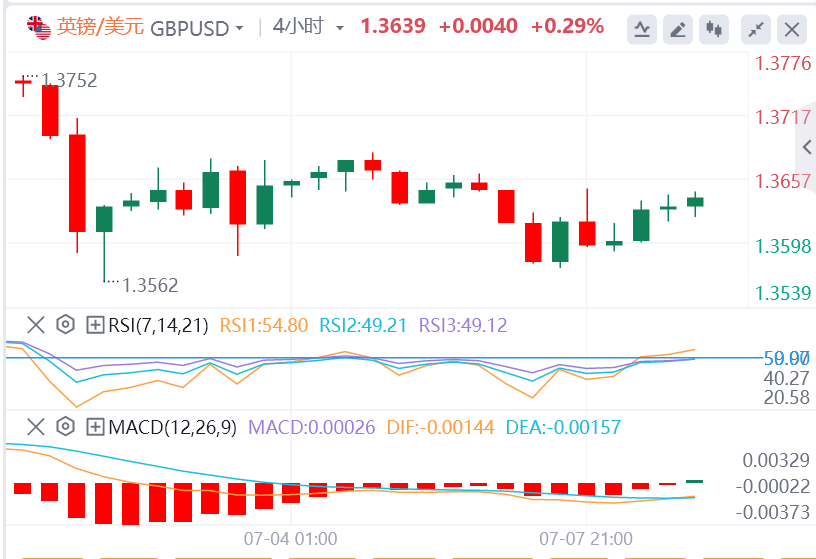Image resolution: width=816 pixels, height=559 pixels.
Task: Click the 0.00329 MACD axis label
Action: [x=776, y=461]
